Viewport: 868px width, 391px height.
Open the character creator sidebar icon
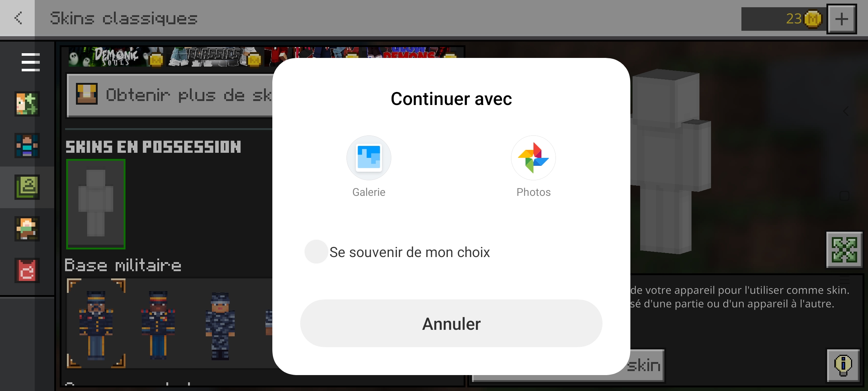pyautogui.click(x=27, y=104)
